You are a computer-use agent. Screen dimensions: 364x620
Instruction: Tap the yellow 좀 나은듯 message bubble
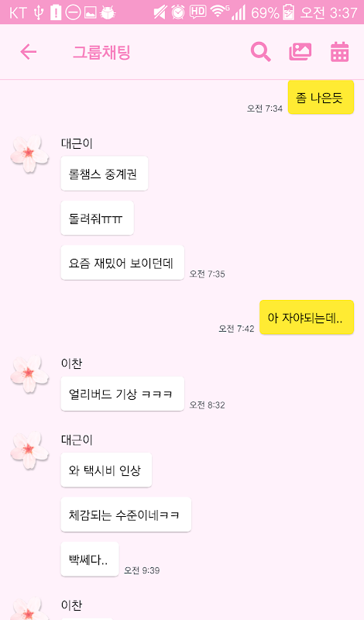[x=321, y=98]
